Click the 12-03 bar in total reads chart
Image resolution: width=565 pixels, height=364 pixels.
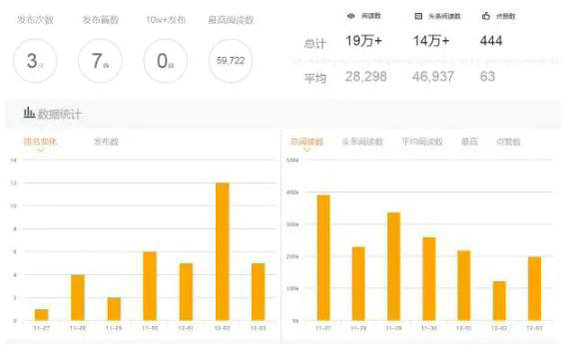coord(535,289)
